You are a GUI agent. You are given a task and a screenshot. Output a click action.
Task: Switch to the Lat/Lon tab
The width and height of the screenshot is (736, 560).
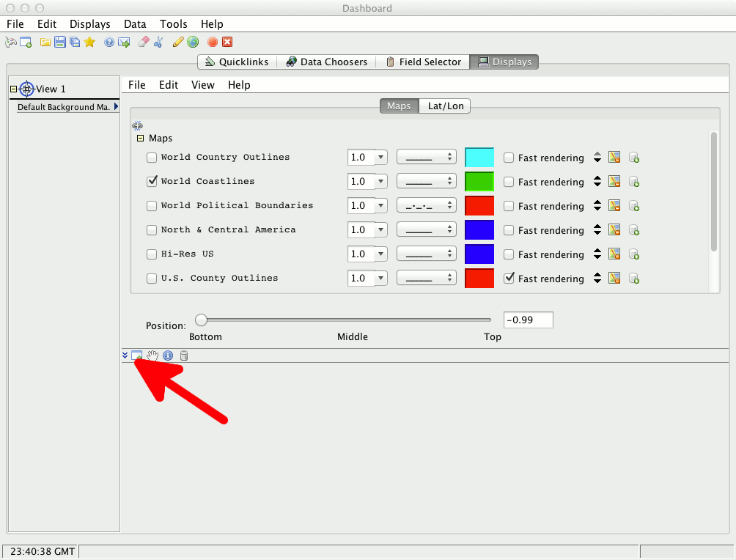(445, 106)
